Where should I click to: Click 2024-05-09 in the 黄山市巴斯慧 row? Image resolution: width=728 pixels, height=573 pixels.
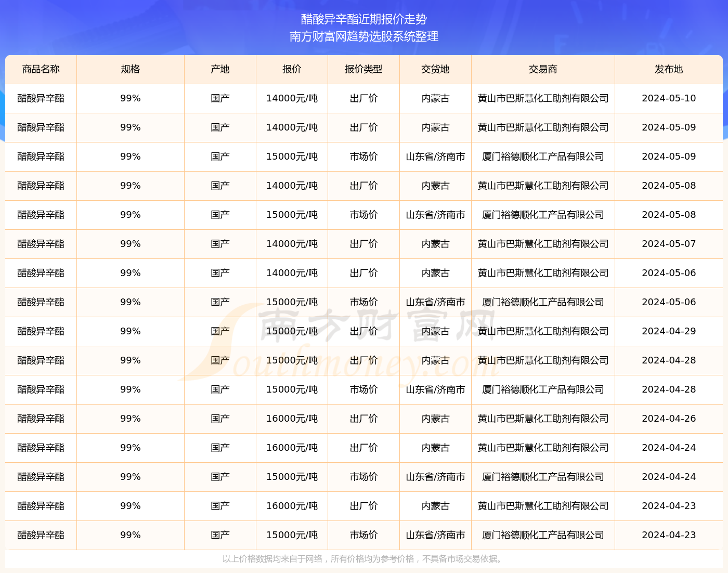[669, 127]
